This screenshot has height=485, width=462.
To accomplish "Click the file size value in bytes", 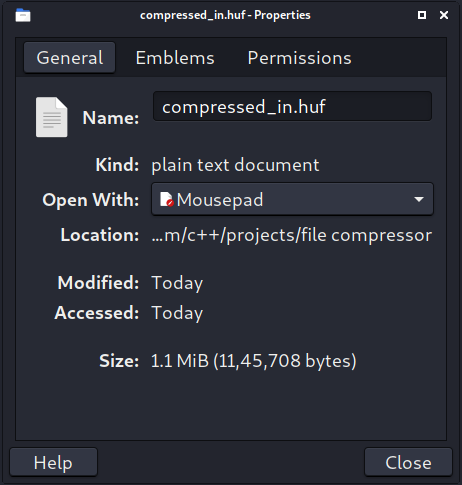I will [x=254, y=361].
